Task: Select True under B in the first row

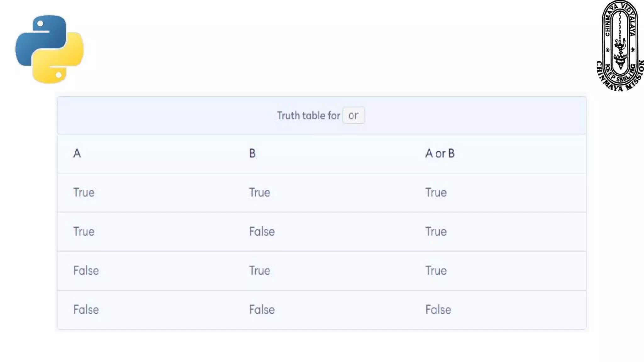Action: tap(259, 192)
